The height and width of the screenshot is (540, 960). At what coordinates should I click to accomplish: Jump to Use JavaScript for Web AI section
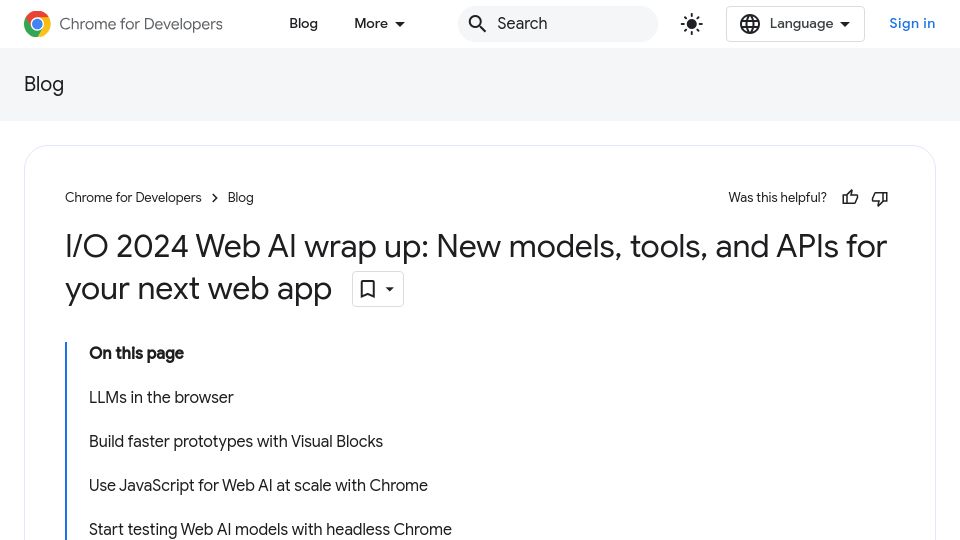tap(258, 486)
